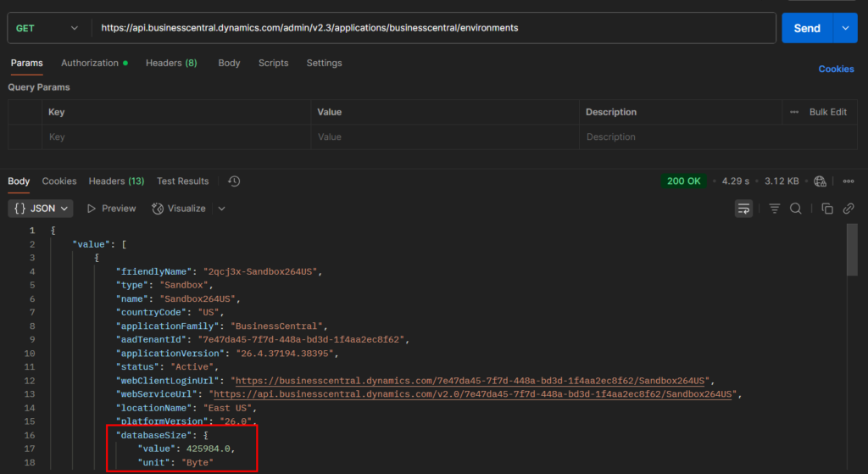This screenshot has height=474, width=868.
Task: Open the response more options ellipsis
Action: [848, 181]
